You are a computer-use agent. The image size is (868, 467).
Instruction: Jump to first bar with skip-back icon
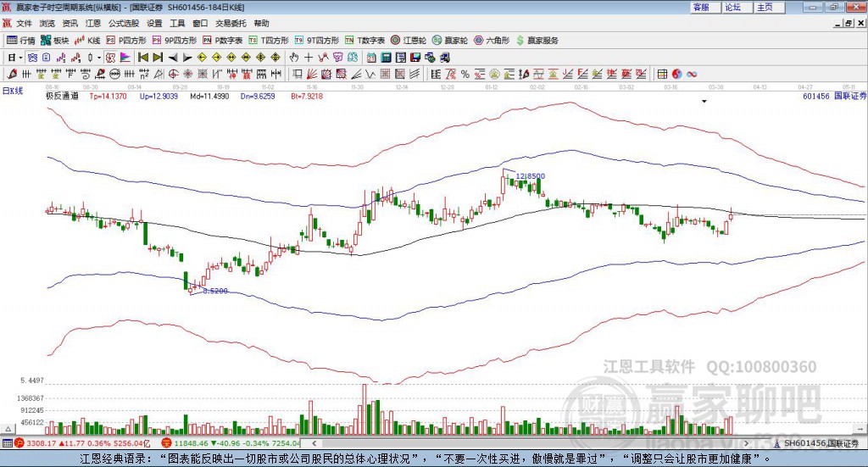(143, 58)
